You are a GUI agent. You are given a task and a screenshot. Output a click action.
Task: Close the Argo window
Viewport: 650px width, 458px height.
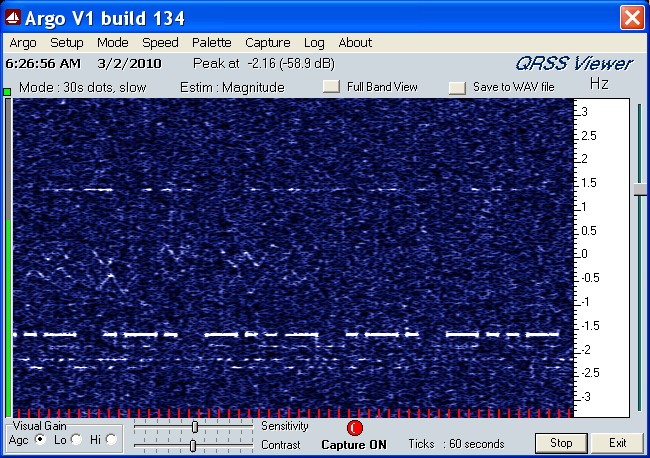tap(632, 18)
